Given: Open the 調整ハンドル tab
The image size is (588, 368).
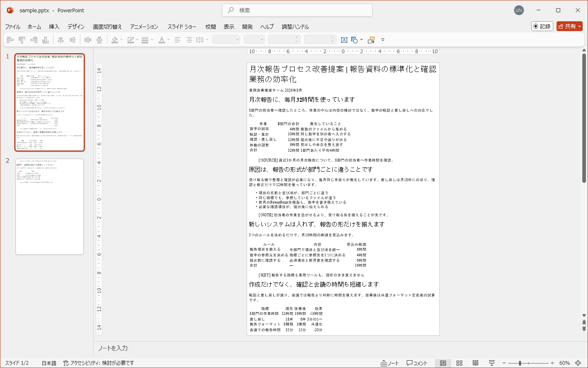Looking at the screenshot, I should (295, 27).
